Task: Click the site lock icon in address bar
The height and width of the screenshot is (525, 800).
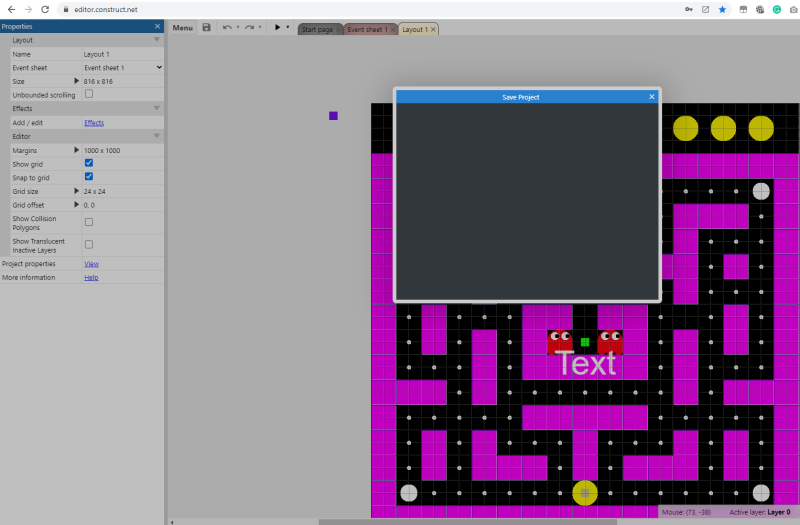Action: (x=65, y=9)
